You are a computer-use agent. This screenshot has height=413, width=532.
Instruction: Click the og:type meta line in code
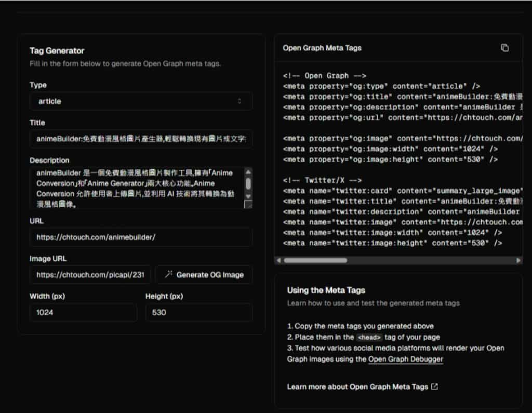[381, 86]
